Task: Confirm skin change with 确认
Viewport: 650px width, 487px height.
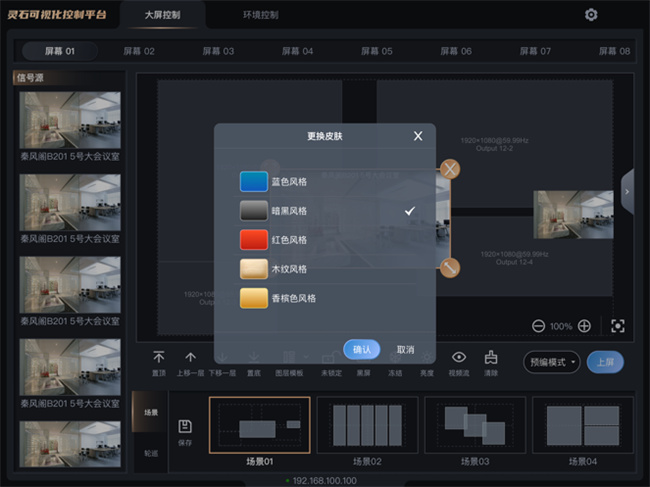Action: (x=362, y=350)
